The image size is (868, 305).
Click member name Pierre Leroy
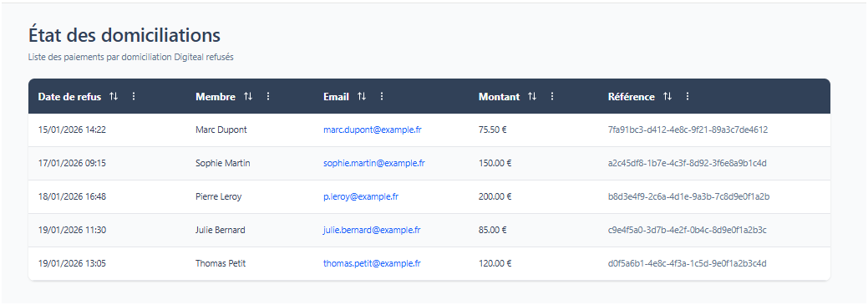[x=219, y=196]
